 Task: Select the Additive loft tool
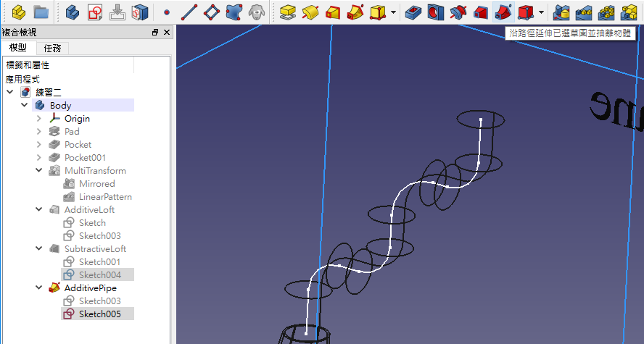[333, 13]
